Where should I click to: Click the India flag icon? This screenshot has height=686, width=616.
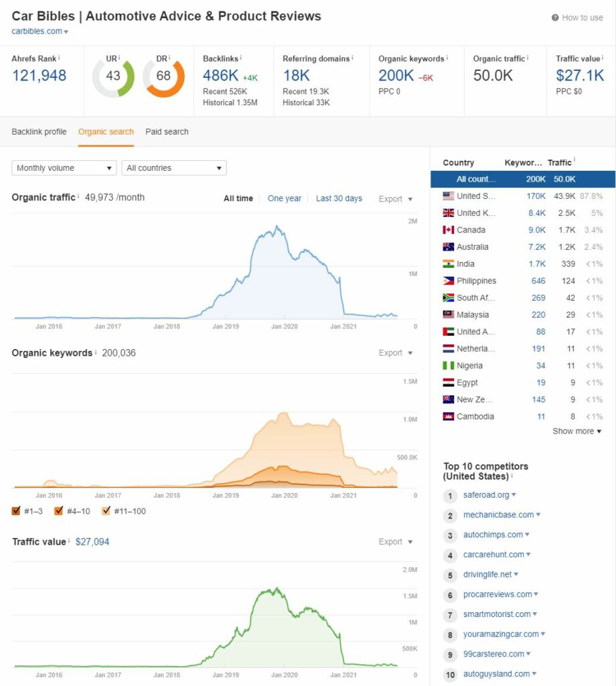point(448,264)
